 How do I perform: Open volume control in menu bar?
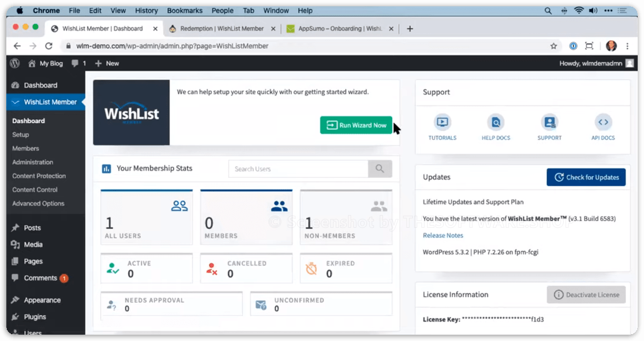[594, 10]
